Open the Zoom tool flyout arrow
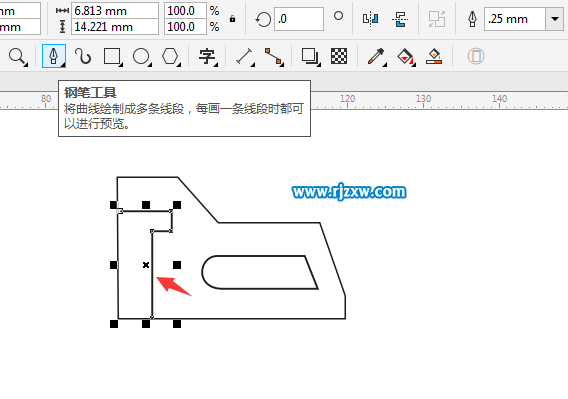This screenshot has width=568, height=399. (26, 65)
